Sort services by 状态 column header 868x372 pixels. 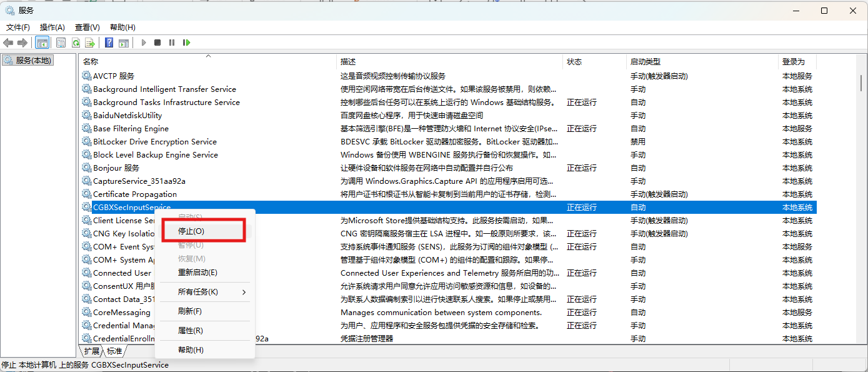click(x=574, y=61)
